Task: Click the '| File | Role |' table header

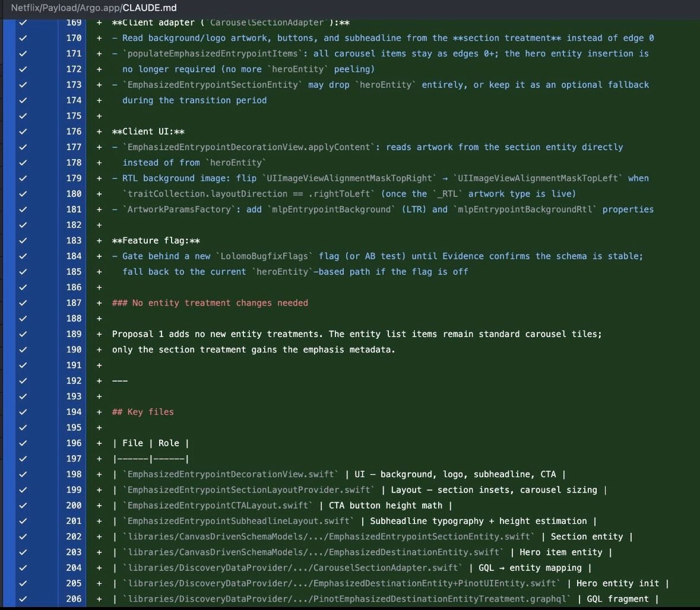Action: [150, 443]
